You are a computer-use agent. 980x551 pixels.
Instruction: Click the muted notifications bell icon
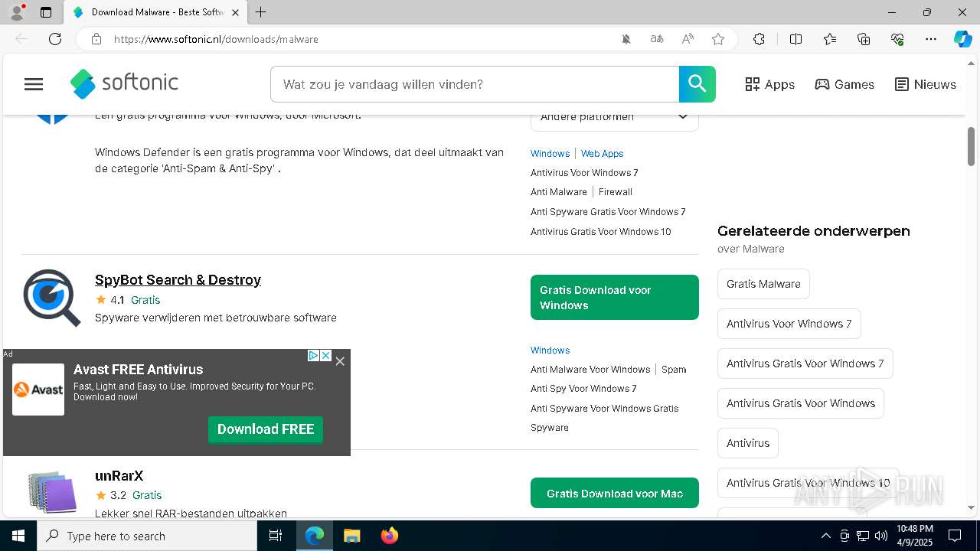(626, 39)
